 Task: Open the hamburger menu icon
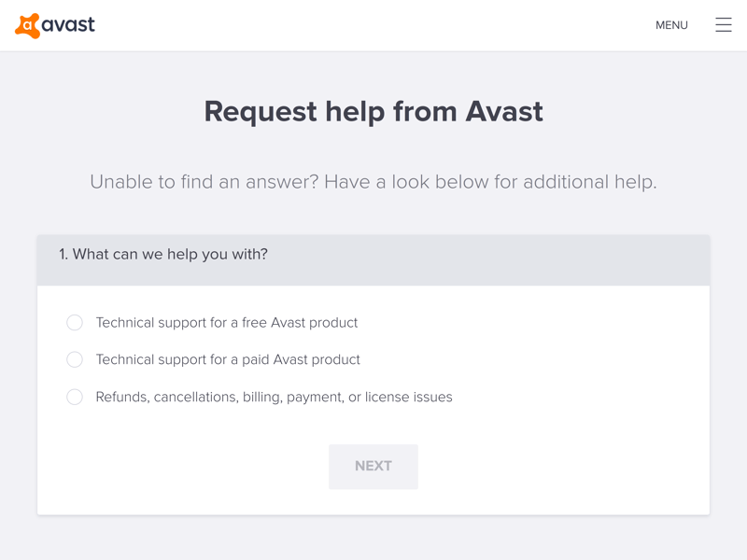(x=723, y=25)
